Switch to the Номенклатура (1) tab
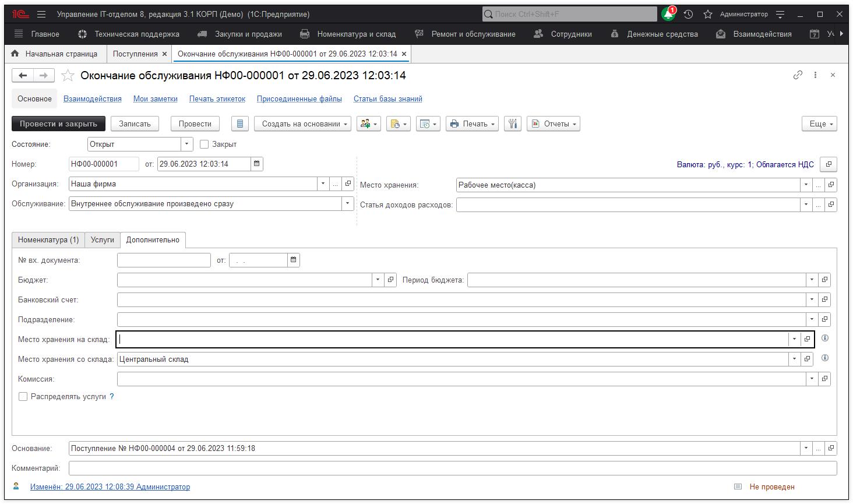Screen dimensions: 853x504 [48, 240]
